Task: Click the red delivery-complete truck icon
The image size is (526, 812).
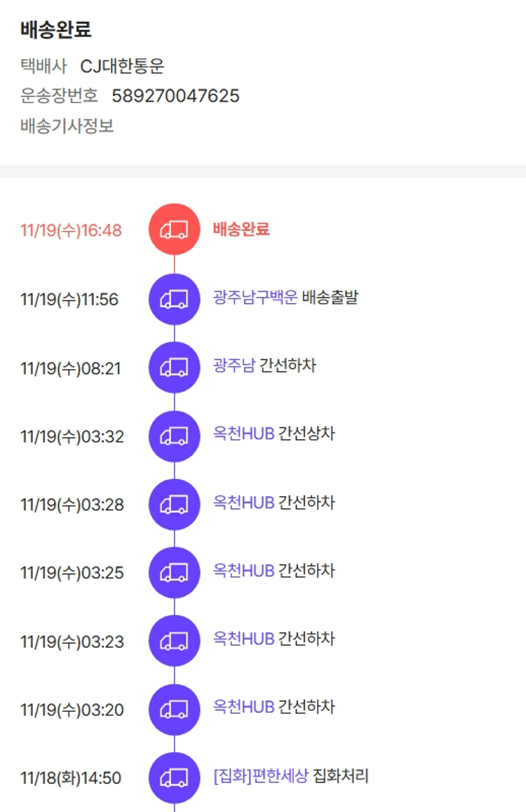Action: pos(175,229)
